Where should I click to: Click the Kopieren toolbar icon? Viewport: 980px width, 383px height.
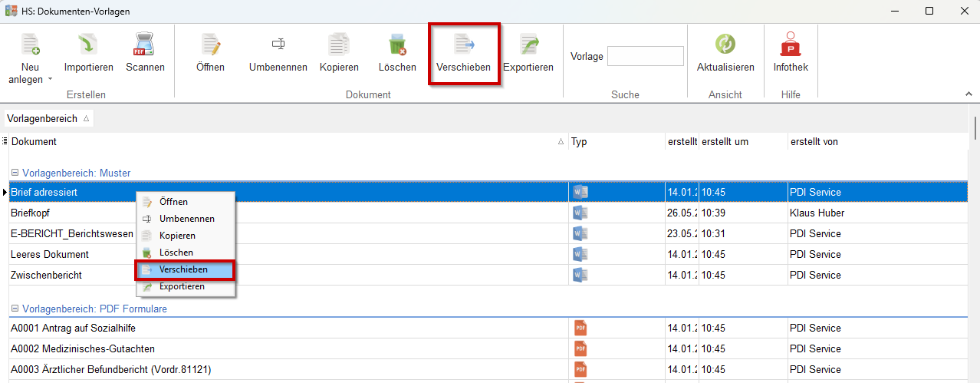point(339,44)
